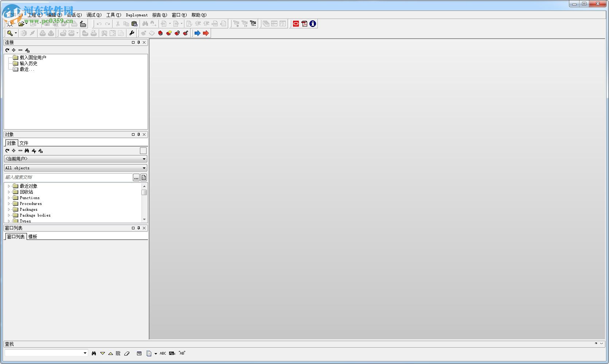Toggle the case-sensitive ABC search option

(163, 353)
